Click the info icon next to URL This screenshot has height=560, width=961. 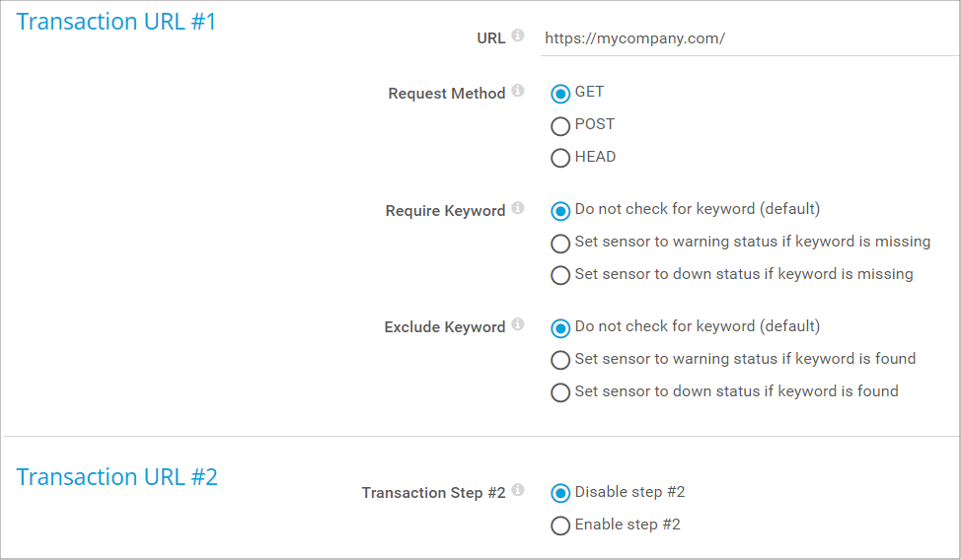click(x=518, y=36)
